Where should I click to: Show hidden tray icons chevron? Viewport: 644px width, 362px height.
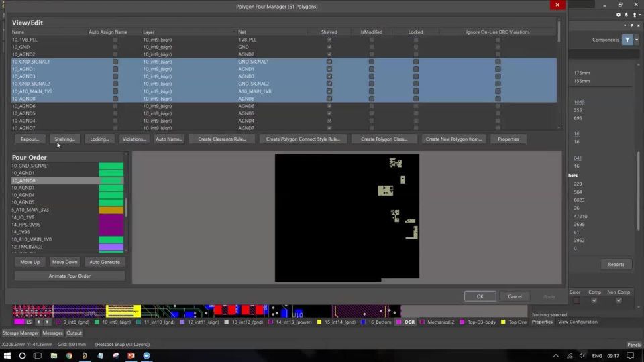point(555,356)
